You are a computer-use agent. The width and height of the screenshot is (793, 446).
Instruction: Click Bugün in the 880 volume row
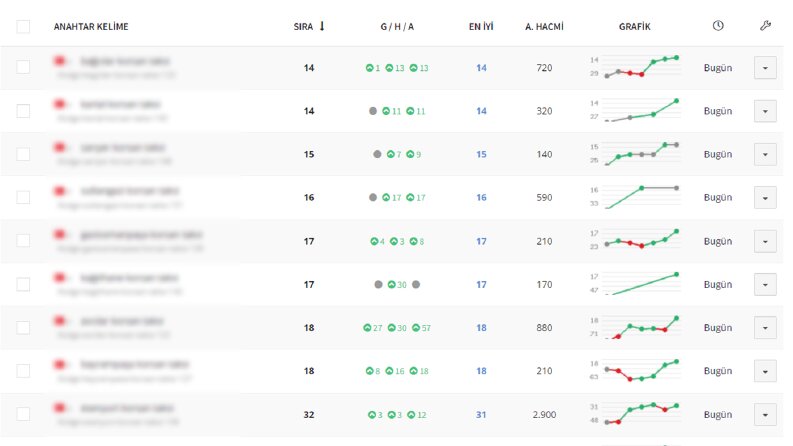pyautogui.click(x=718, y=328)
